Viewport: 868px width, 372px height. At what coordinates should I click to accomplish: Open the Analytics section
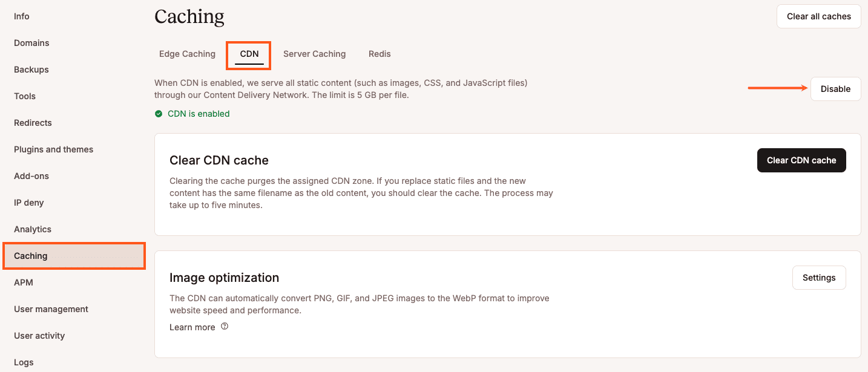click(x=33, y=229)
